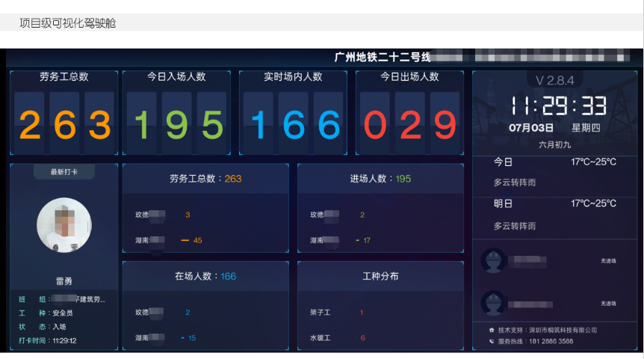Open the 劳务工总数：263 panel header
The width and height of the screenshot is (644, 359).
pyautogui.click(x=205, y=179)
